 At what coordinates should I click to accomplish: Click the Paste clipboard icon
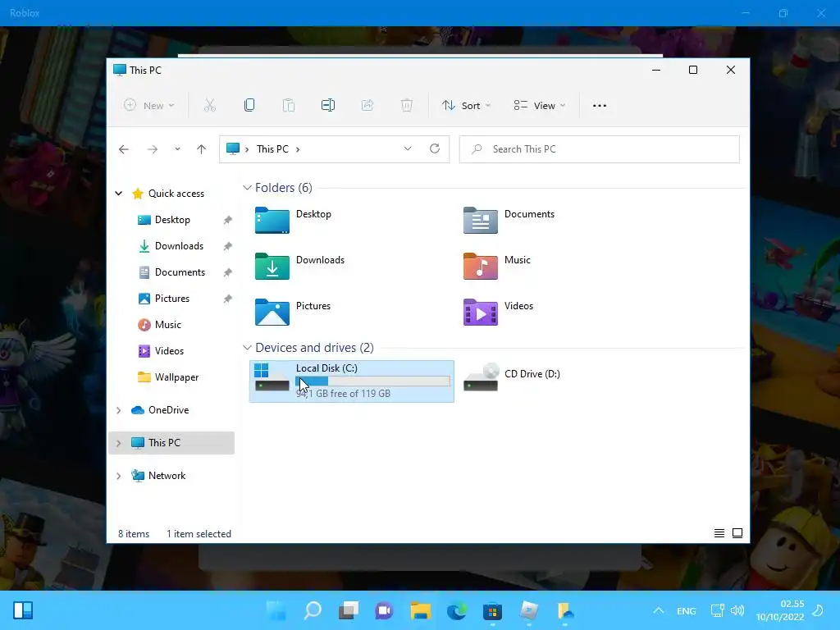[x=288, y=106]
